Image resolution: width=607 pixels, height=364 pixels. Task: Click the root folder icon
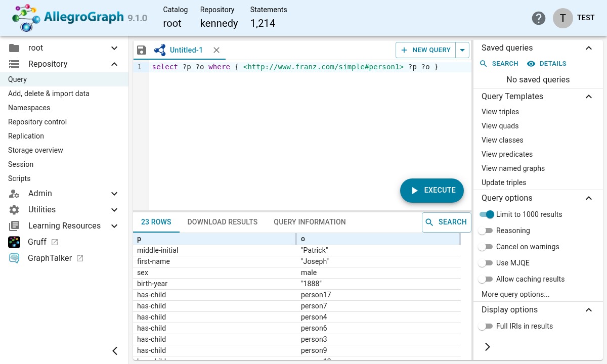(14, 48)
